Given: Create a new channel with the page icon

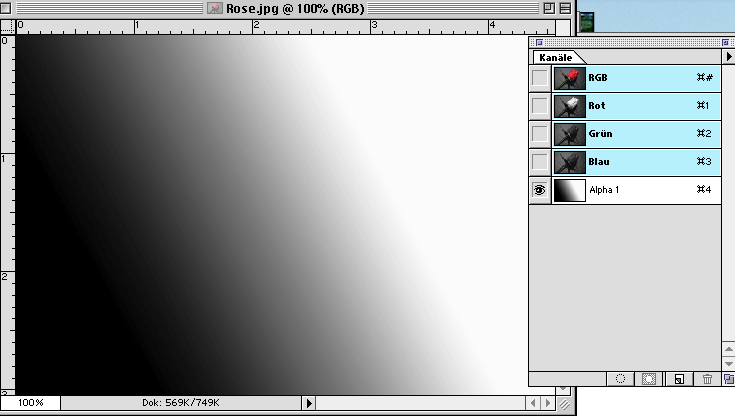Looking at the screenshot, I should point(678,379).
